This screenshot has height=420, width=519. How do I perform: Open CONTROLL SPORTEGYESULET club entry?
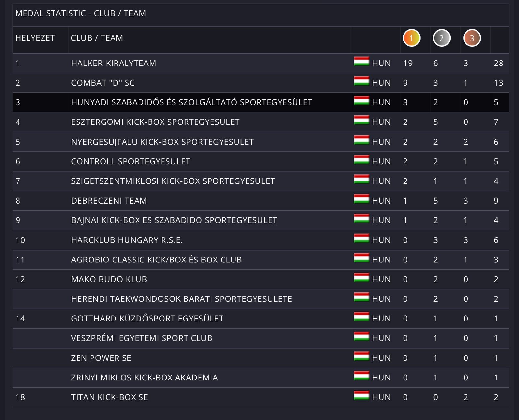point(130,161)
